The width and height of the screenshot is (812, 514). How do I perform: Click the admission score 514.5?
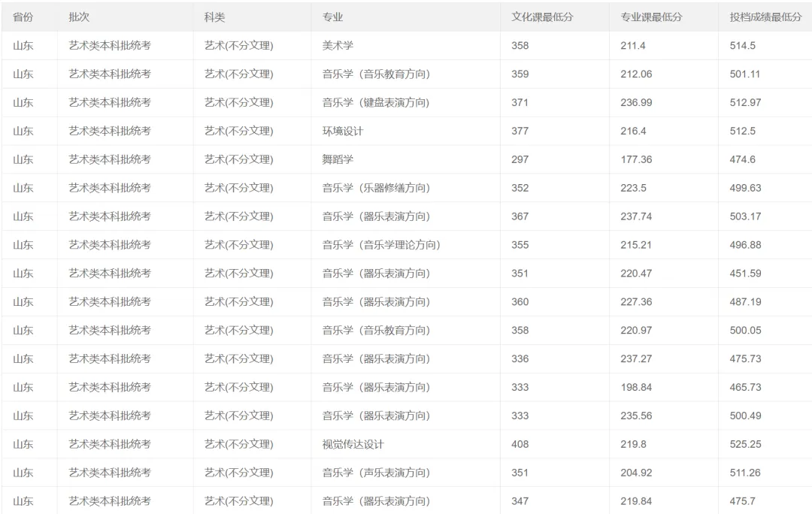pos(742,46)
